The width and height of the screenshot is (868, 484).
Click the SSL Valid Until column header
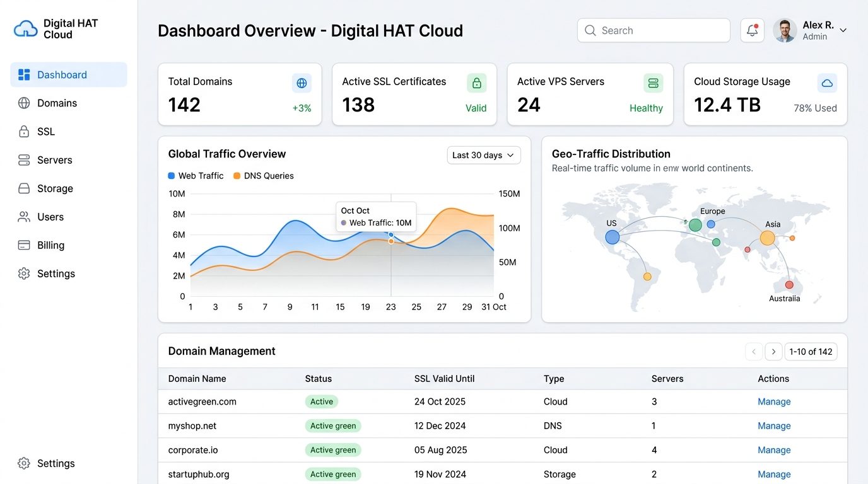[444, 379]
